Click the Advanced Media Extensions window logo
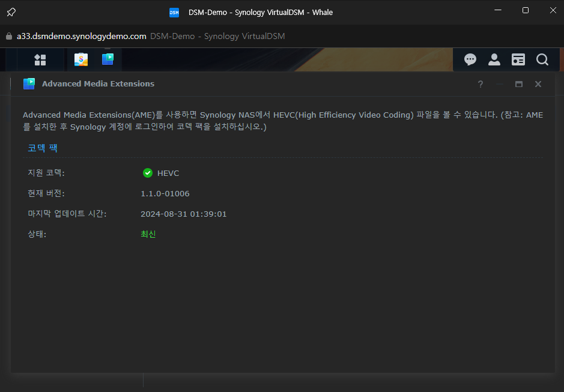The width and height of the screenshot is (564, 392). [x=29, y=84]
